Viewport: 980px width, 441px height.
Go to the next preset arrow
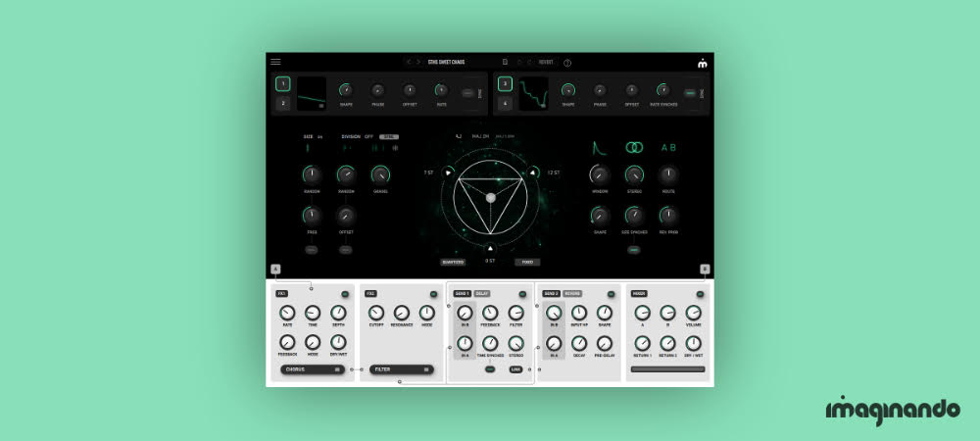coord(419,62)
